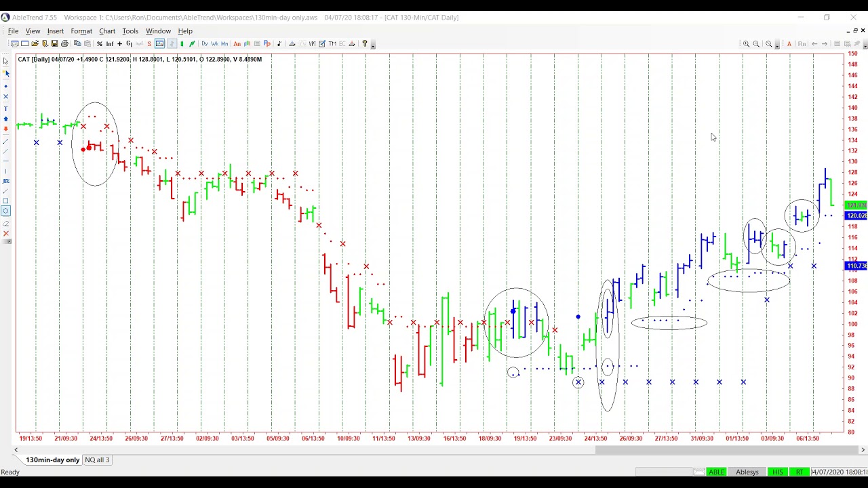Viewport: 868px width, 488px height.
Task: Select the text T drawing tool
Action: pyautogui.click(x=5, y=108)
